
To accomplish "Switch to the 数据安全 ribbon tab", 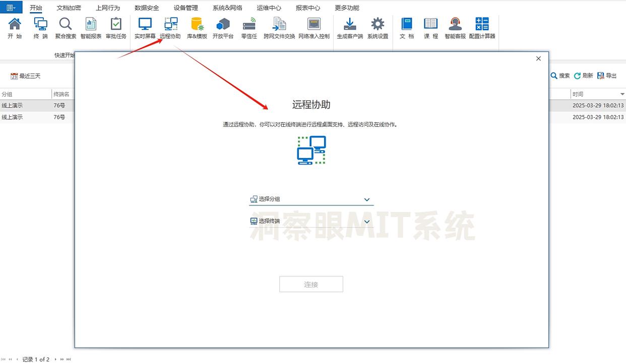I will click(x=147, y=8).
